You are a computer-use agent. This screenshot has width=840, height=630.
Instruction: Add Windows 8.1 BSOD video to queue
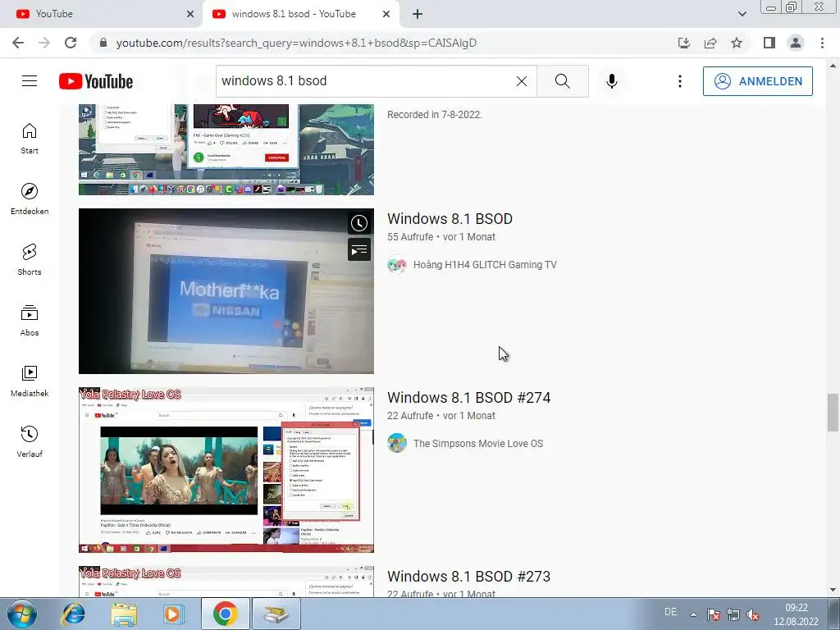pos(359,249)
